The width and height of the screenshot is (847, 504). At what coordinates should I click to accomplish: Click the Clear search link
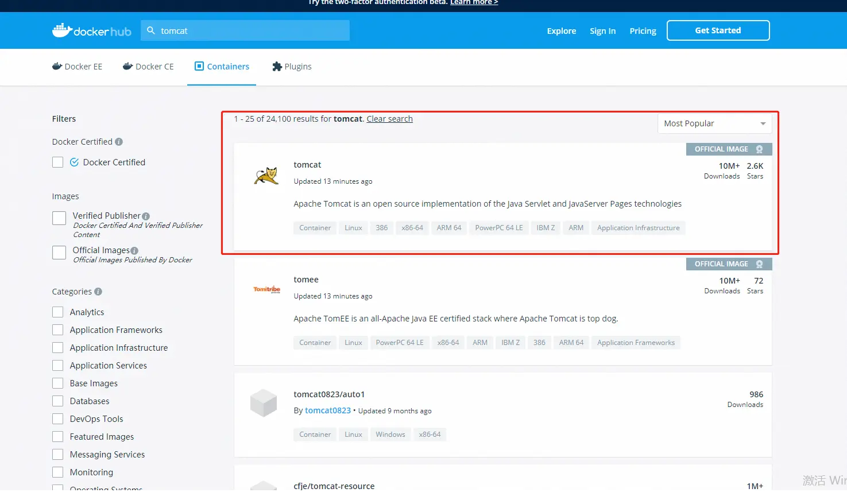tap(389, 119)
